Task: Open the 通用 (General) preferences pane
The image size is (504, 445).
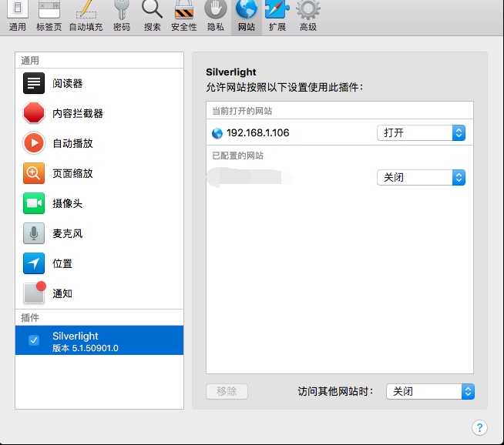Action: [18, 17]
